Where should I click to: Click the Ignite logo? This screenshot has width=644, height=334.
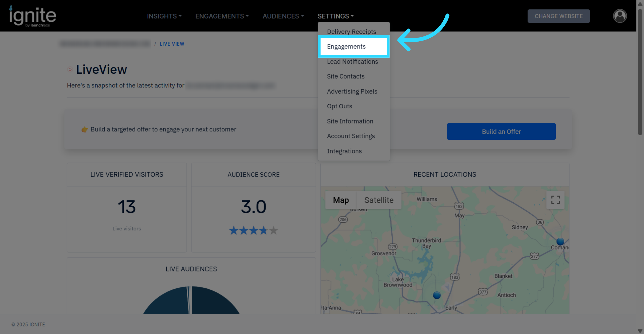tap(33, 16)
